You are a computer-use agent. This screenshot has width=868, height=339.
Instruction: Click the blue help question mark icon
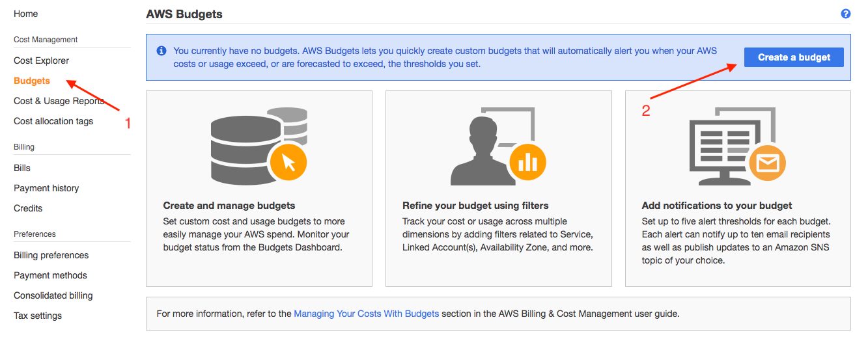coord(846,14)
